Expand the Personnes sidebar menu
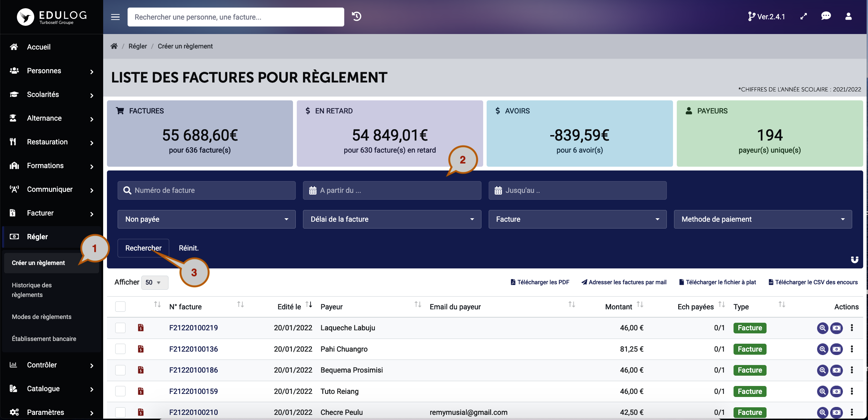Screen dimensions: 868x420 tap(52, 71)
